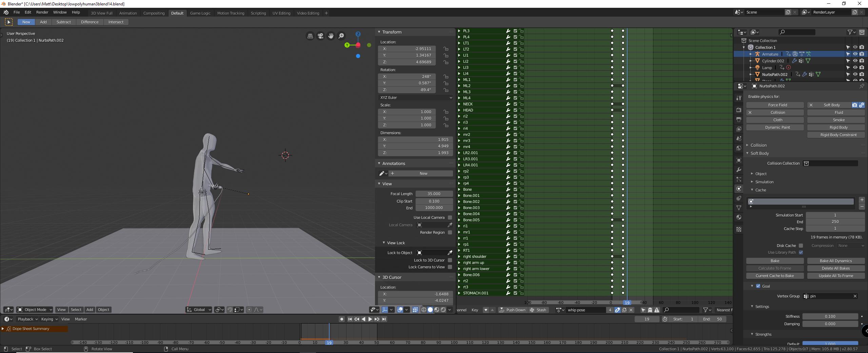Hide Armature in viewport via eye icon
Viewport: 868px width, 353px height.
pos(855,54)
